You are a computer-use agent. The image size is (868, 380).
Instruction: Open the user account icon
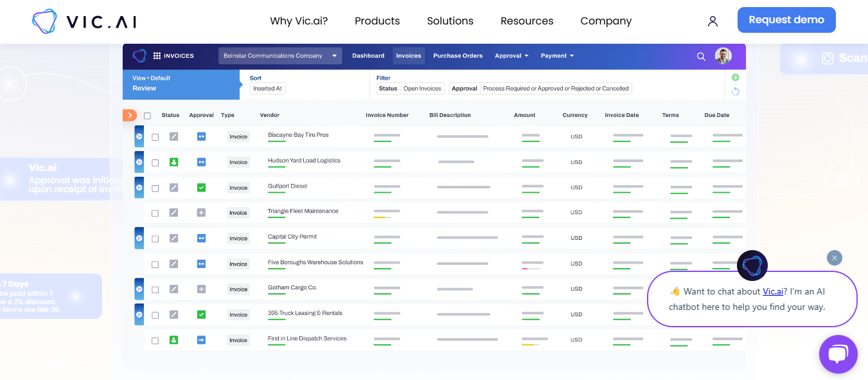click(713, 21)
